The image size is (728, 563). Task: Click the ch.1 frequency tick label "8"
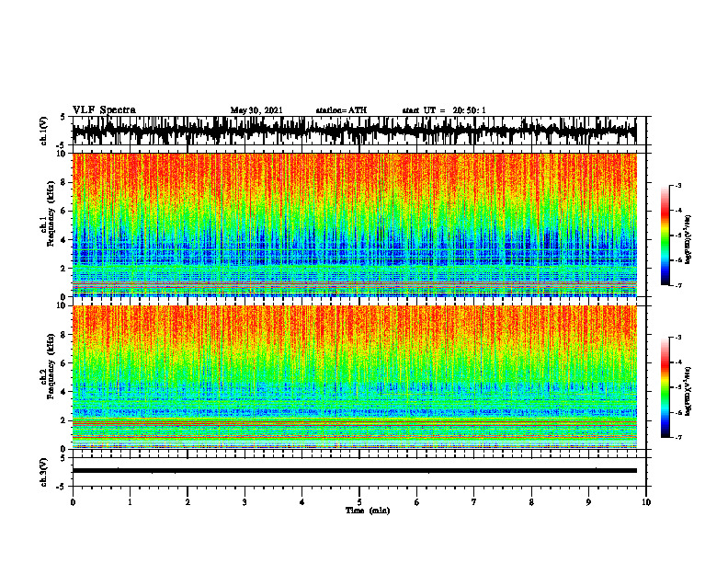(x=63, y=182)
